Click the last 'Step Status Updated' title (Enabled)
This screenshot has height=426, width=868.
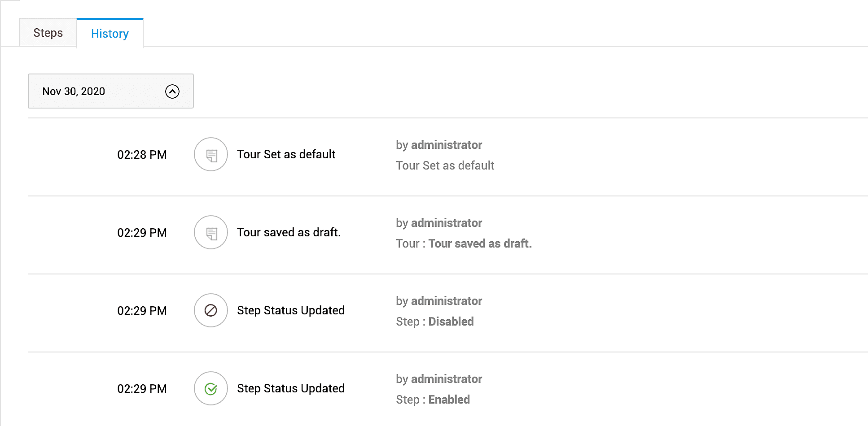[291, 388]
